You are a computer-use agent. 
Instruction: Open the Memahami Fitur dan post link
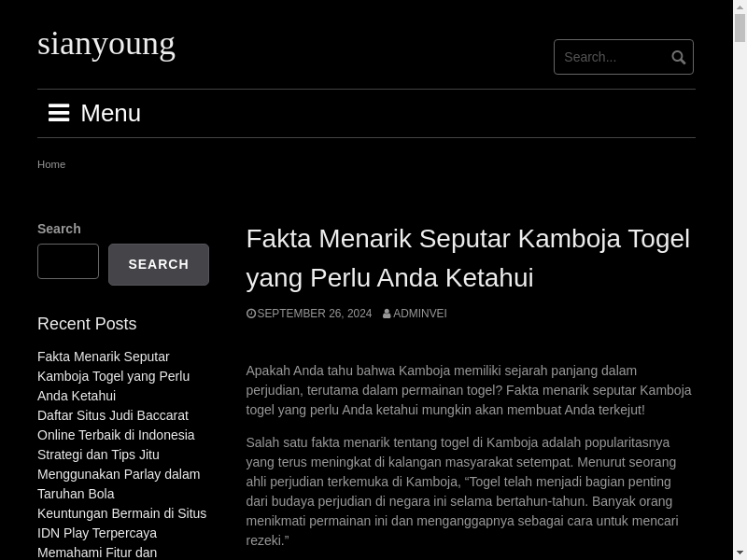pyautogui.click(x=97, y=553)
